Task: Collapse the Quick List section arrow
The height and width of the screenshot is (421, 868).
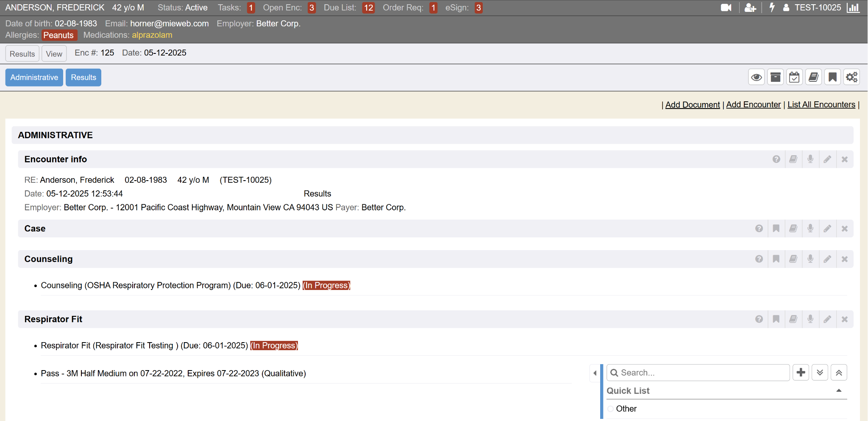Action: [x=838, y=390]
